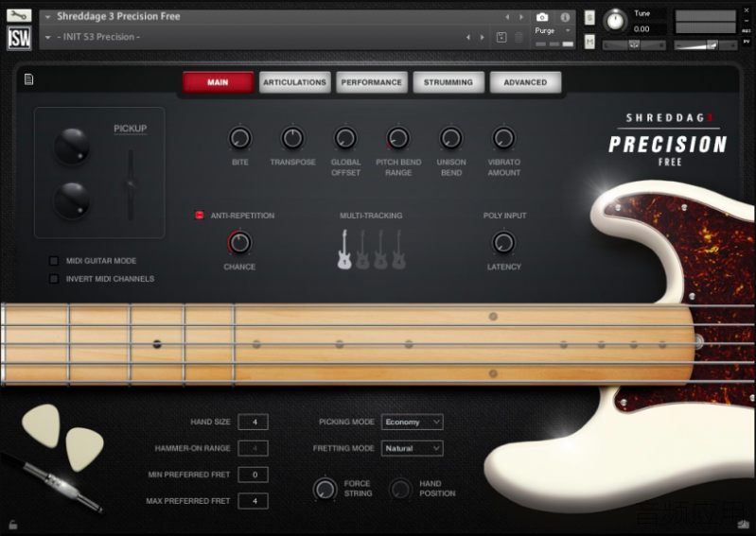
Task: Click the ISW logo icon
Action: (19, 38)
